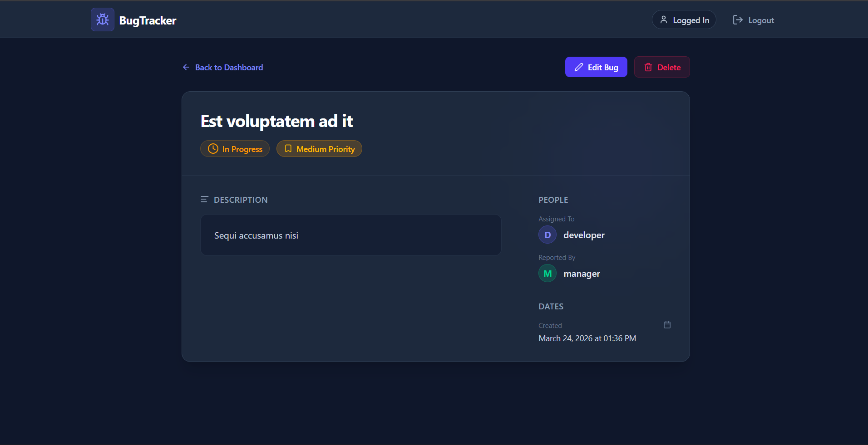Click the user icon in Logged In indicator
This screenshot has width=868, height=445.
pyautogui.click(x=664, y=20)
